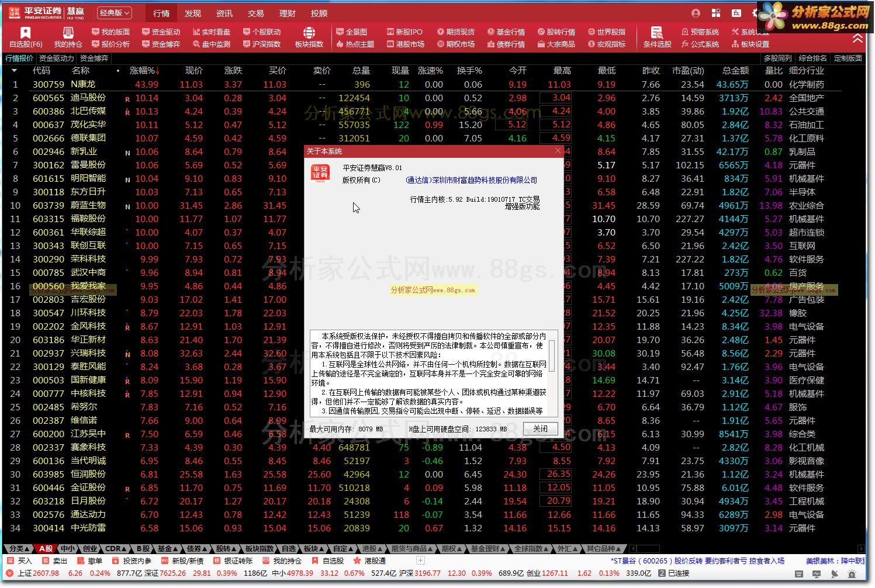The height and width of the screenshot is (588, 875).
Task: Open column menu arrow left of 代码 header
Action: click(14, 71)
